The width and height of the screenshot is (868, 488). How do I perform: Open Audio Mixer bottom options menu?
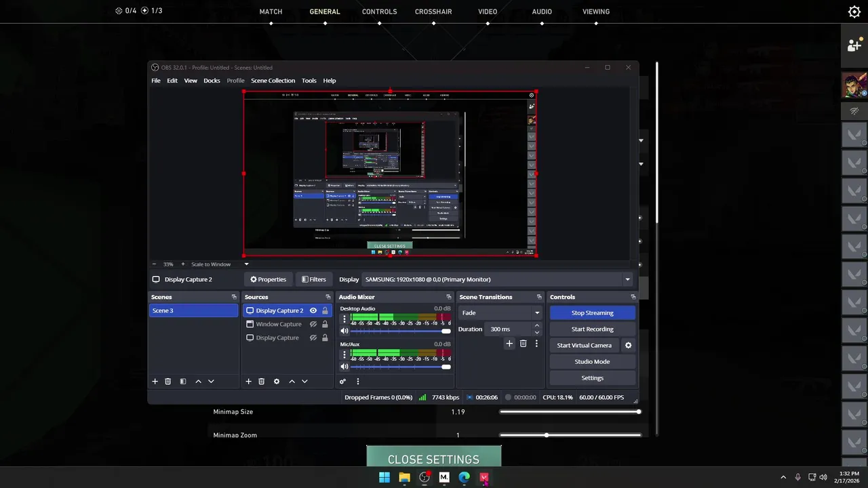coord(358,382)
